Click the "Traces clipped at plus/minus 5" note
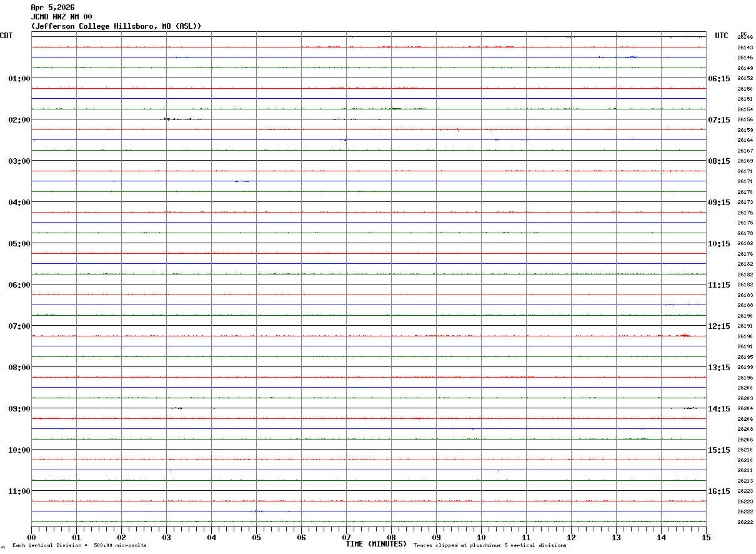 click(x=490, y=546)
